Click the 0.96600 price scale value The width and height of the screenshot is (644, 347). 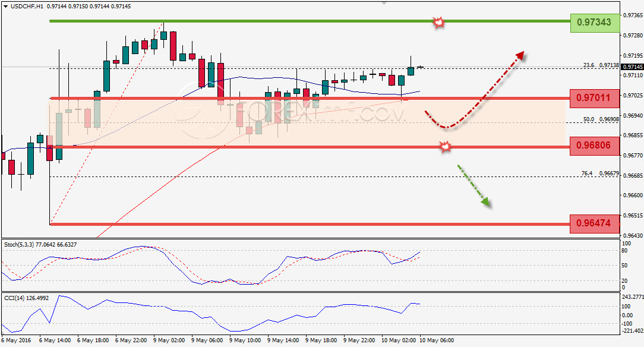633,195
